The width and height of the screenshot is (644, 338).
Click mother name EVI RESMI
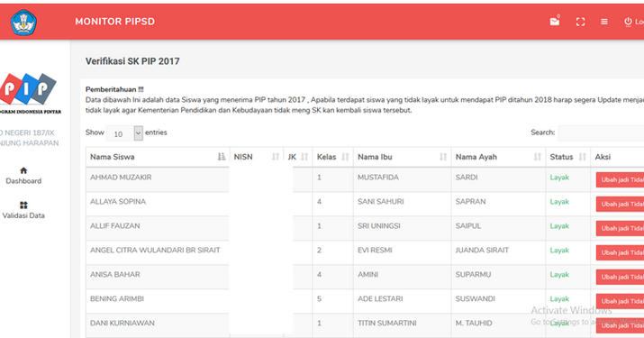coord(375,250)
